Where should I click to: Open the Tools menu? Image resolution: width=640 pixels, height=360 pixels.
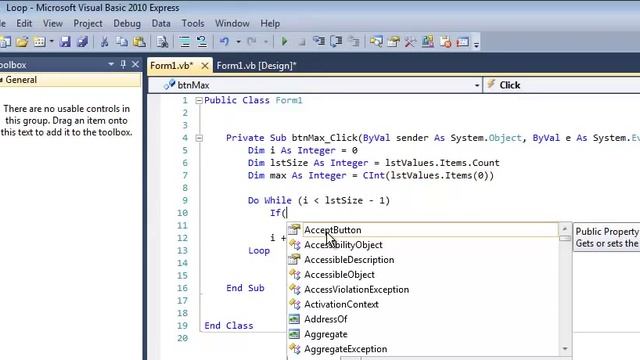click(x=193, y=24)
